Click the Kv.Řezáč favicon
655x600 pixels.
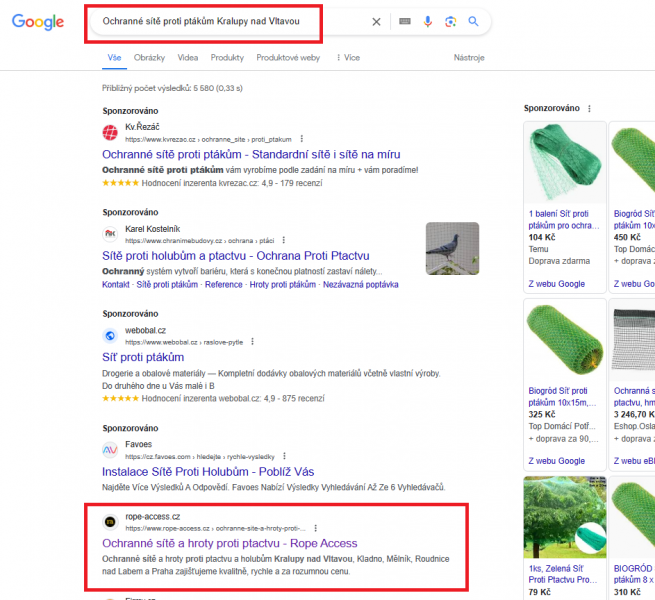pos(110,132)
